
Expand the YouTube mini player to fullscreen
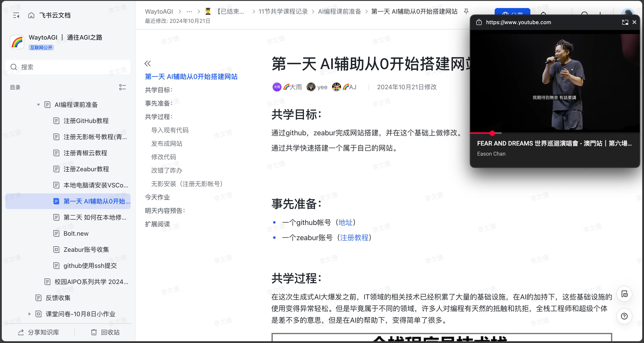pos(625,22)
